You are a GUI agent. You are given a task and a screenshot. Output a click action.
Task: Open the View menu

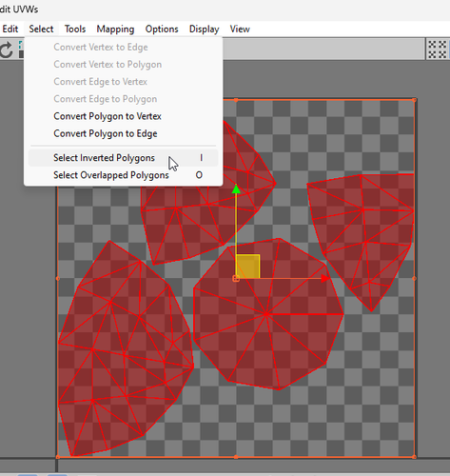[240, 29]
